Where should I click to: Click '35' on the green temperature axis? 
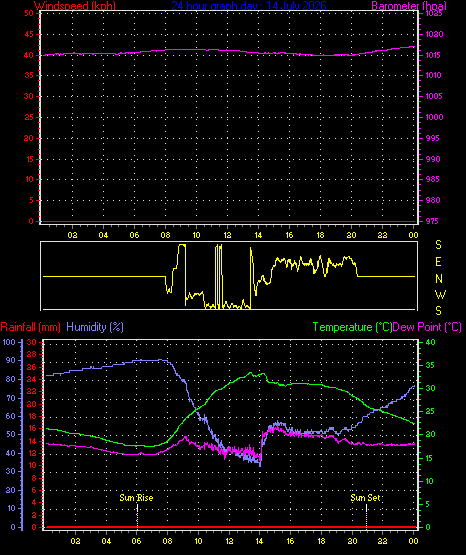point(430,365)
